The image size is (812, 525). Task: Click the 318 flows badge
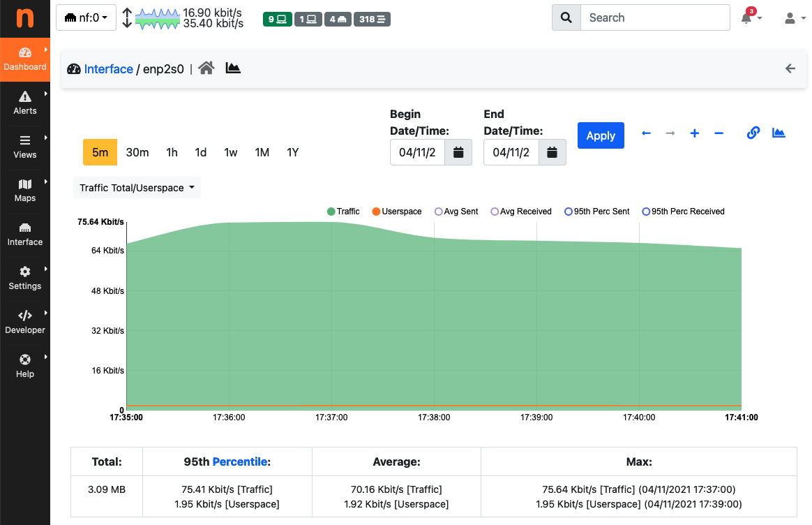[x=372, y=19]
